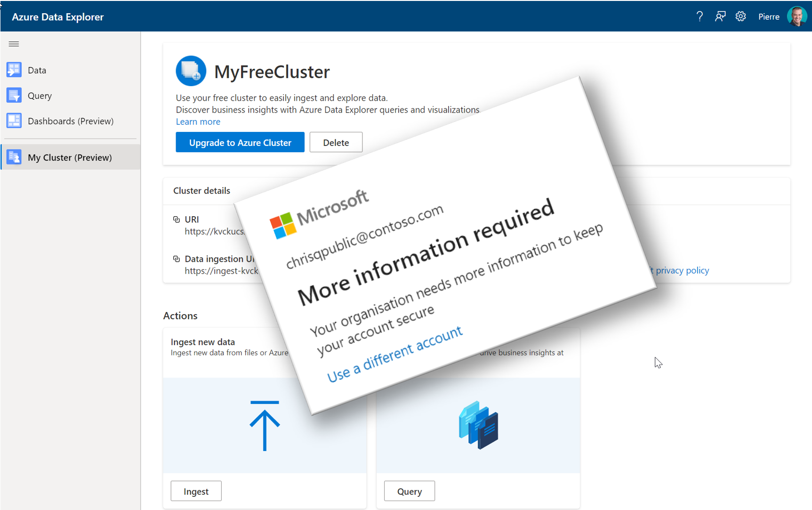The image size is (812, 510).
Task: Click the Actions section heading
Action: click(x=180, y=316)
